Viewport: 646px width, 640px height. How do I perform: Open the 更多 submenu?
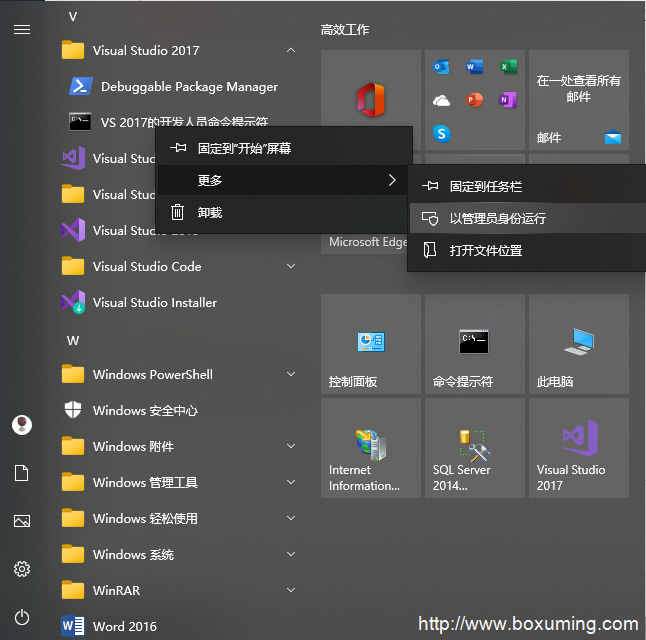[x=284, y=180]
